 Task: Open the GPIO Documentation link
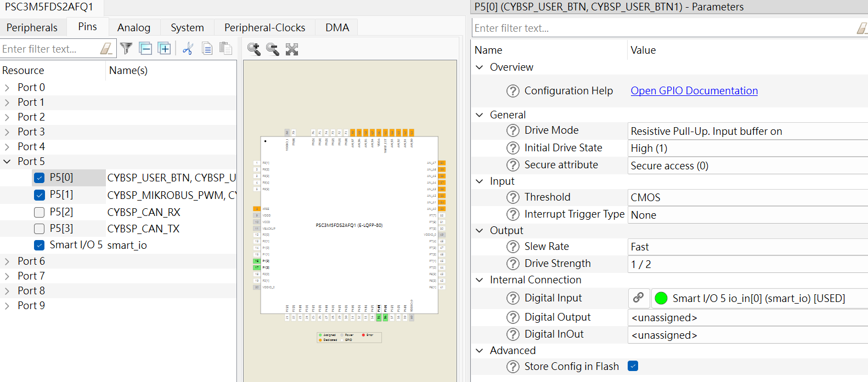(x=694, y=91)
